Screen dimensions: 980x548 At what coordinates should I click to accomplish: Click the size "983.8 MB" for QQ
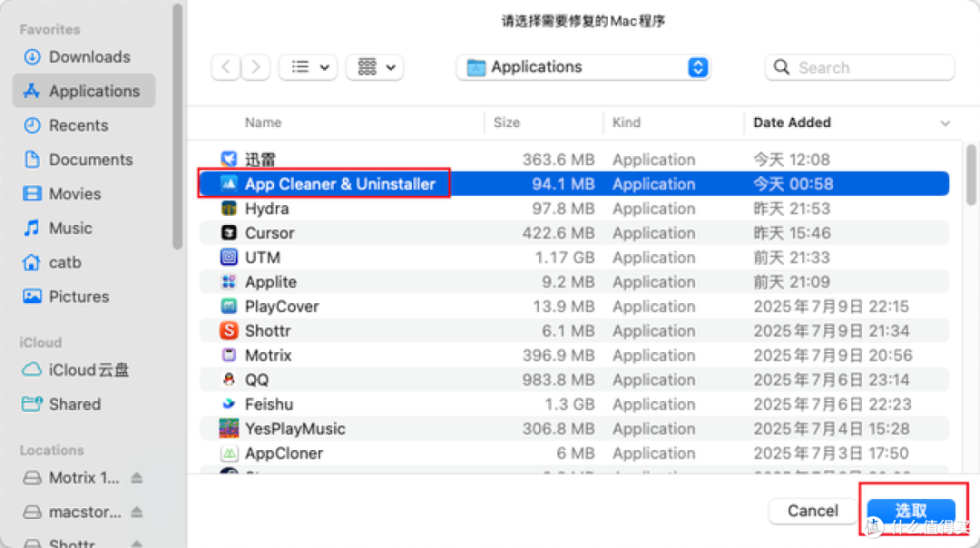click(x=558, y=379)
